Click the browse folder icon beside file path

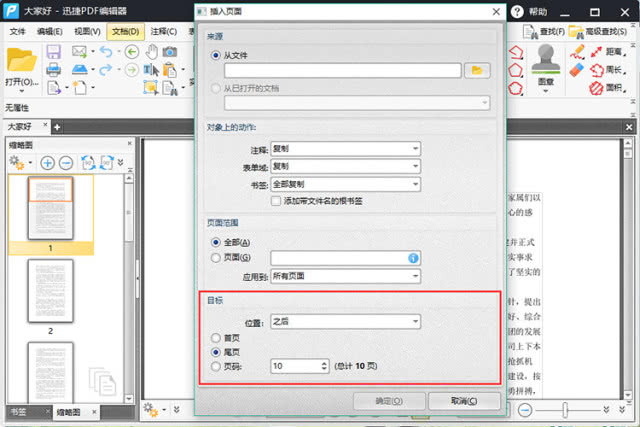point(477,71)
